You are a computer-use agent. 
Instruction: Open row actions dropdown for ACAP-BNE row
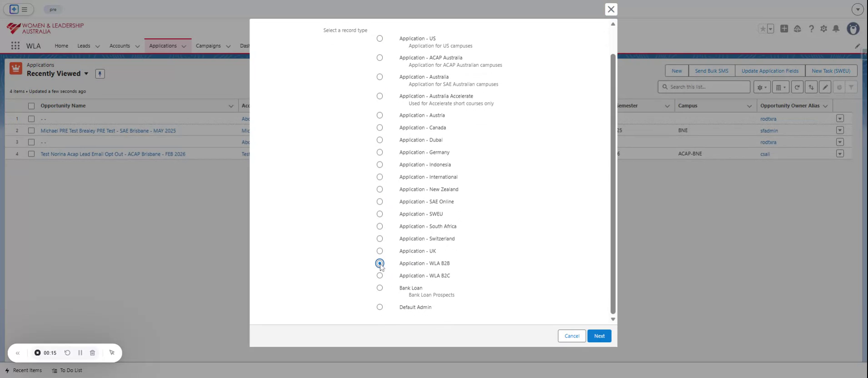tap(840, 154)
